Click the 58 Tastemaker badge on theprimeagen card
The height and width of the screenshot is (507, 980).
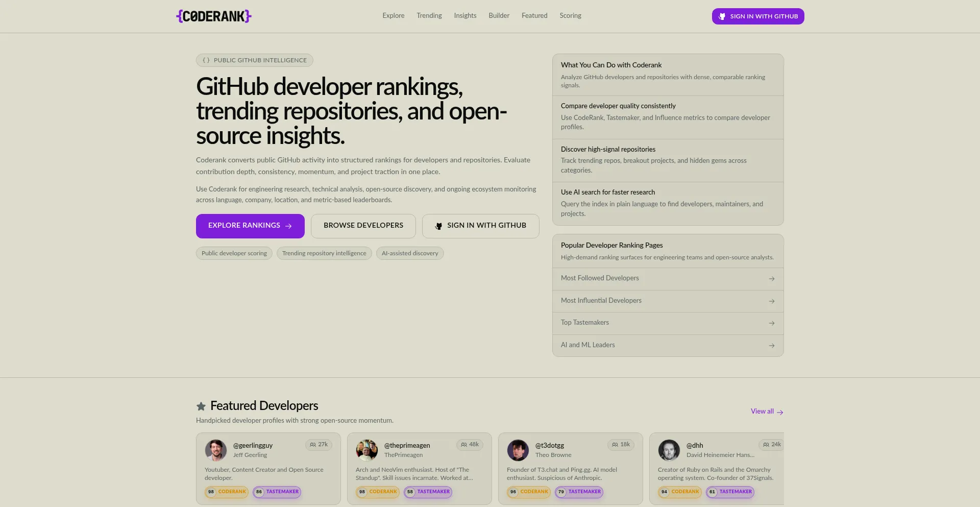(x=428, y=492)
